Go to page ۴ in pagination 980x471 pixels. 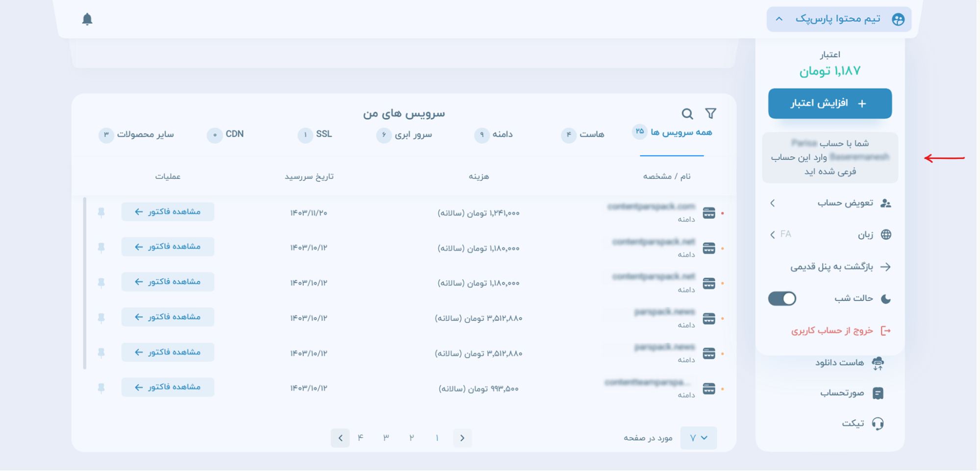pyautogui.click(x=360, y=438)
